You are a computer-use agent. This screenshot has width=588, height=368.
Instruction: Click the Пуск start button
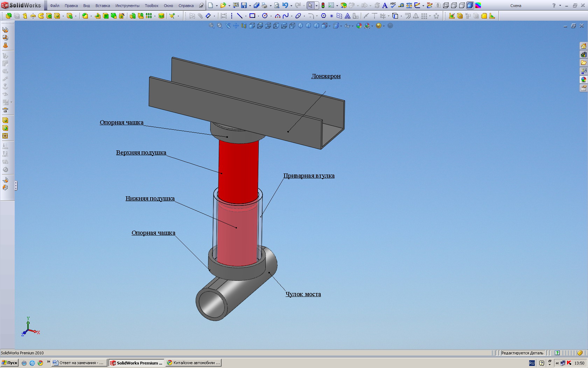(9, 363)
